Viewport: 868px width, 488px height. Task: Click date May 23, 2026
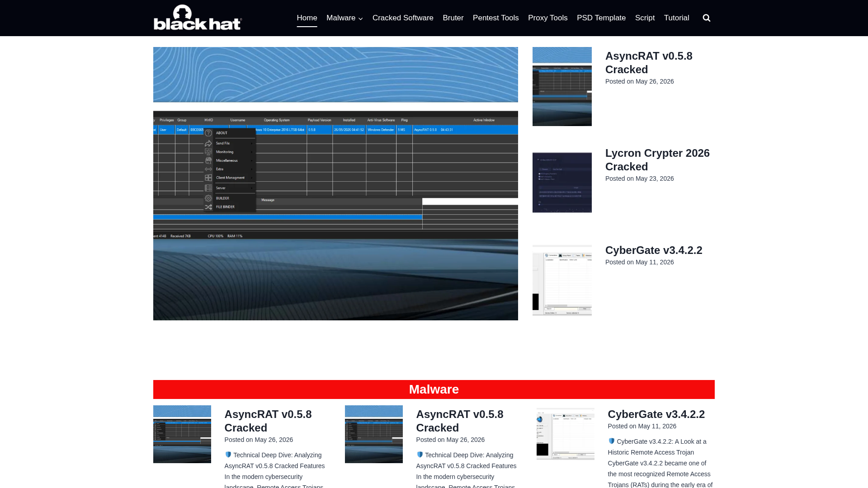pyautogui.click(x=655, y=178)
